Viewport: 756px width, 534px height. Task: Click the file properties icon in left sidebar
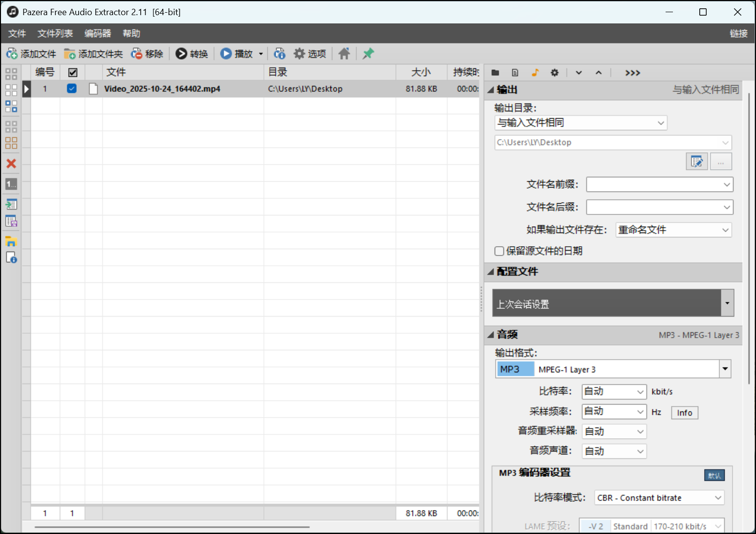(x=11, y=257)
